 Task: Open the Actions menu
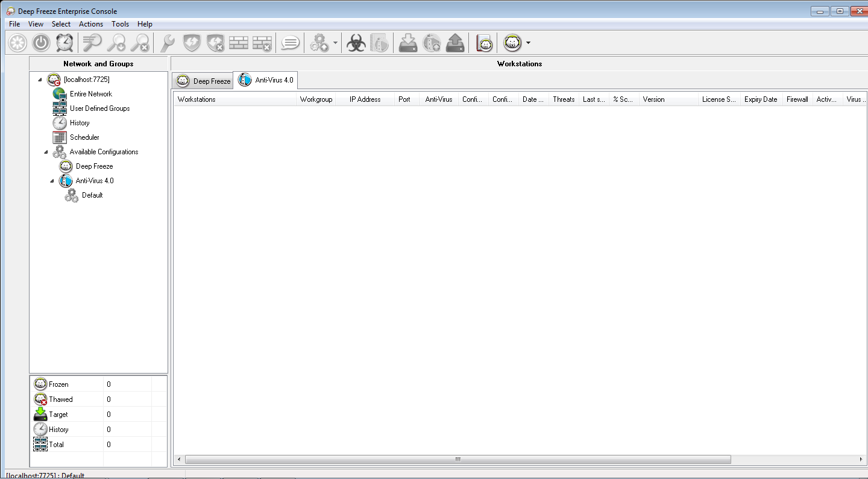coord(91,24)
